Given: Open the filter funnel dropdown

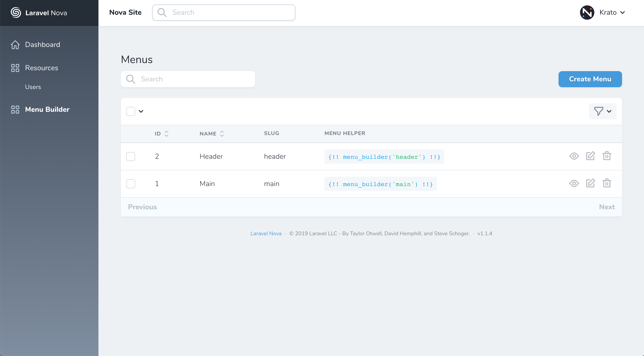Looking at the screenshot, I should (x=603, y=111).
